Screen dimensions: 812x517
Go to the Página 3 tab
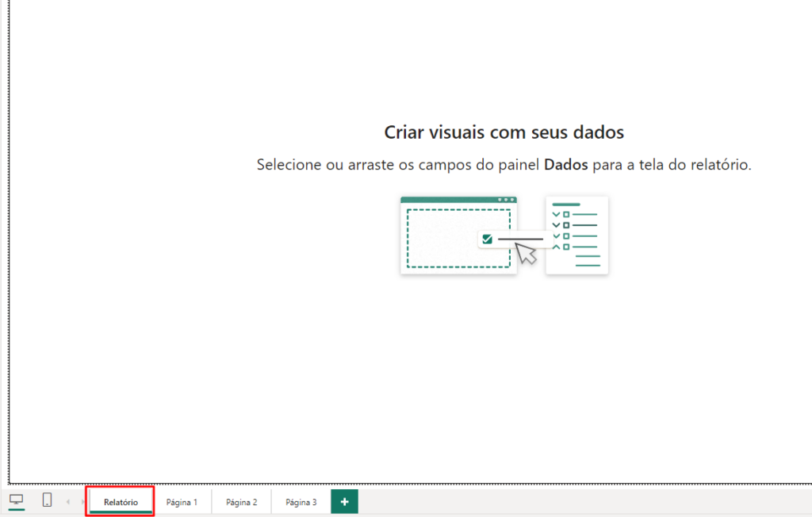pos(301,502)
